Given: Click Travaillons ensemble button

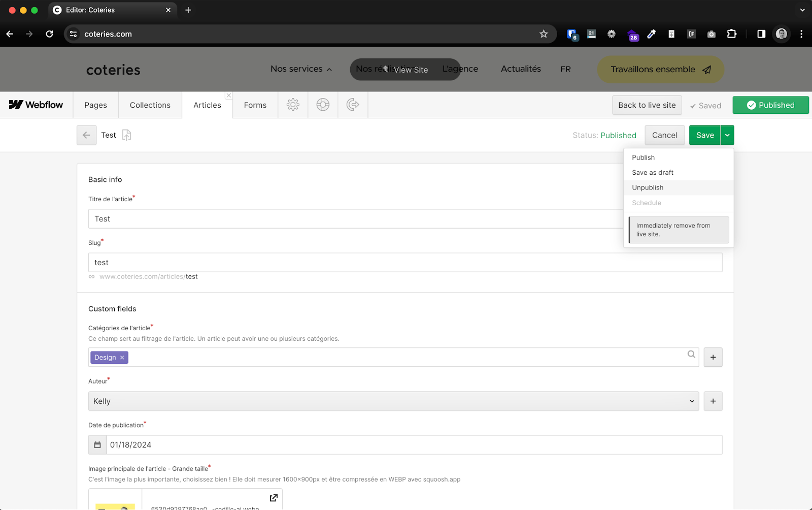Looking at the screenshot, I should click(660, 70).
